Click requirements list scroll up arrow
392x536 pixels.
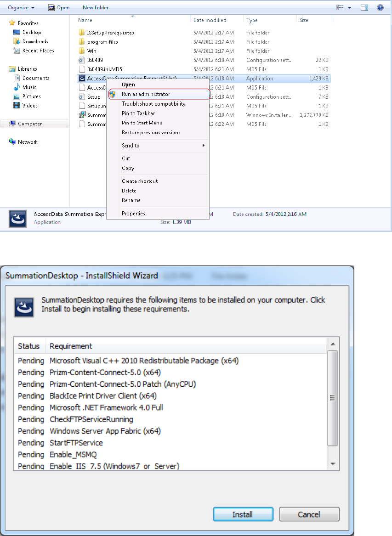333,344
